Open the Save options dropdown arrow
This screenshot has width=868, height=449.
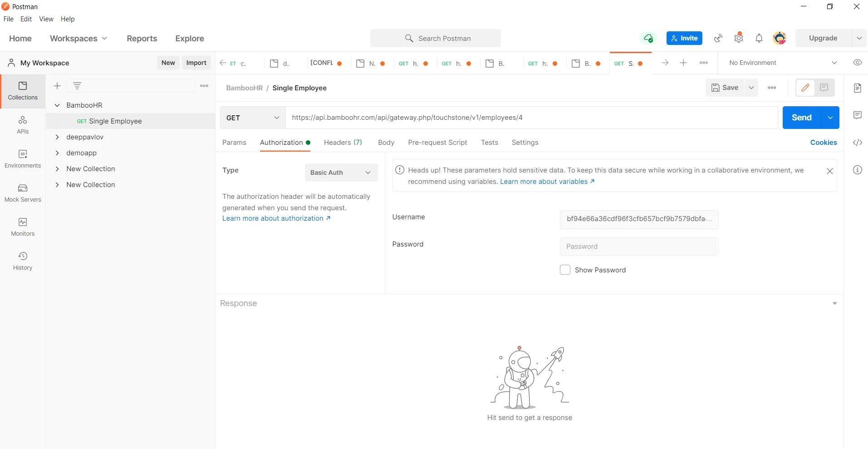tap(751, 88)
